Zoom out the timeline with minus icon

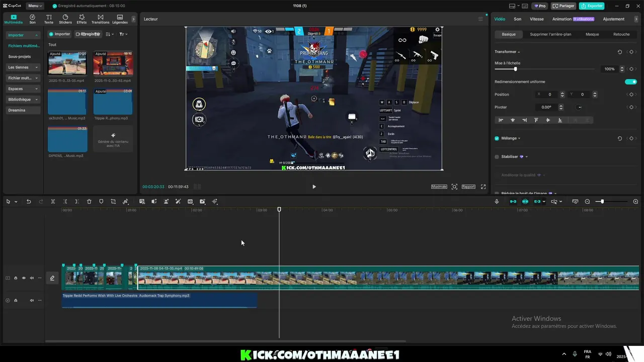point(587,202)
